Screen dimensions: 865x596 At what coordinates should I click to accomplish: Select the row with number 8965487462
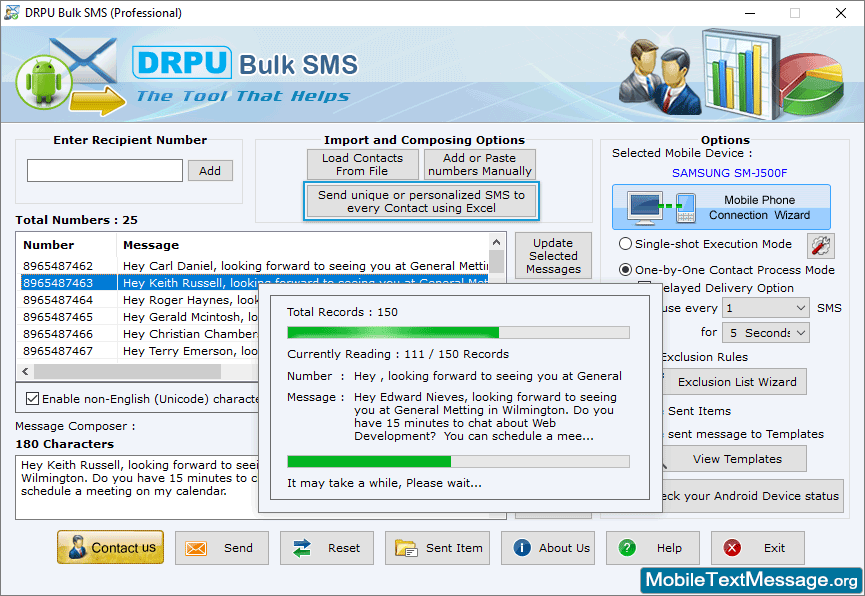tap(254, 266)
